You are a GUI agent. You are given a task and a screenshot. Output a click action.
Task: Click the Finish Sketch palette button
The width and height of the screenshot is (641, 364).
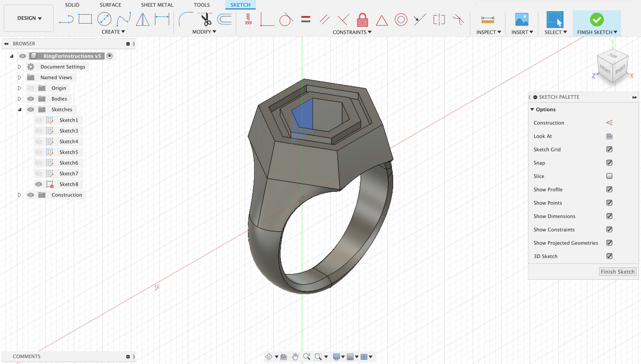click(x=617, y=271)
